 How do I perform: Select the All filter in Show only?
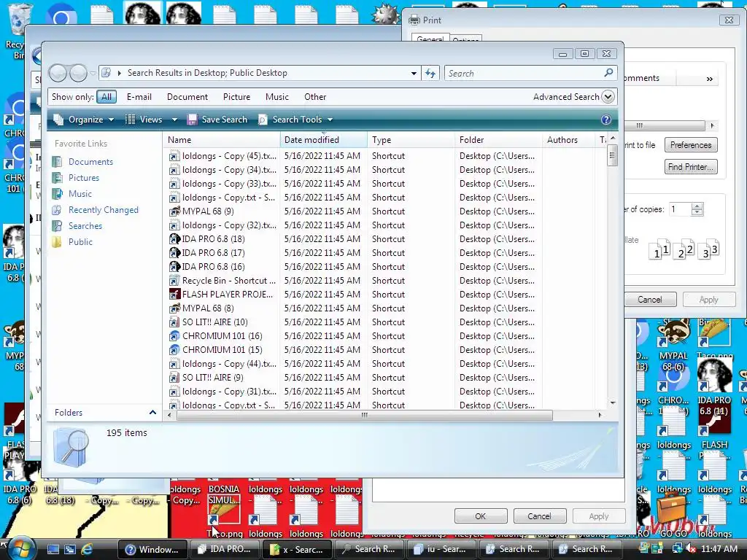(x=107, y=97)
